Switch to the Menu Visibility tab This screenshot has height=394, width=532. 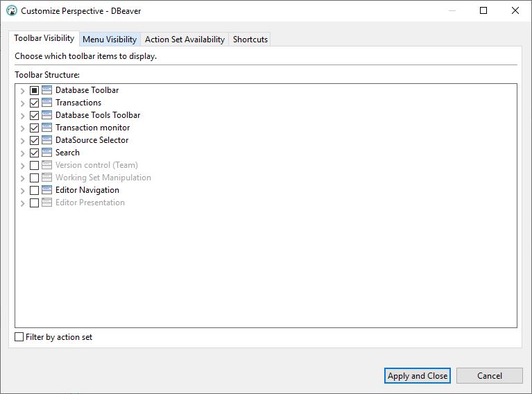coord(110,40)
